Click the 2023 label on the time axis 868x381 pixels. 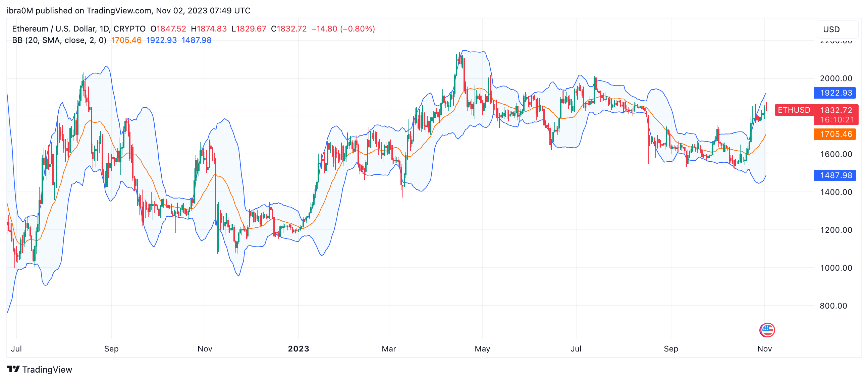coord(298,349)
